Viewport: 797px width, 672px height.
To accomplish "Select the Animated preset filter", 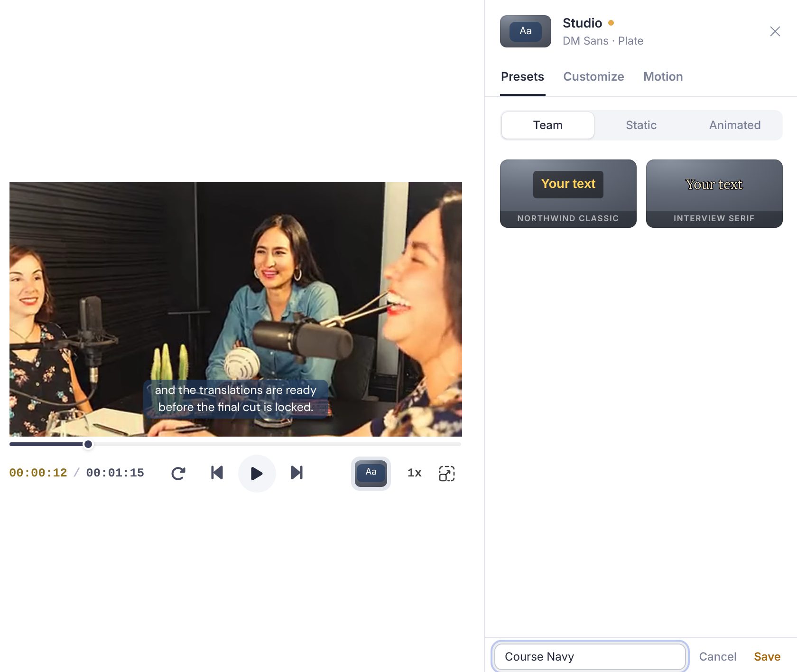I will point(735,125).
